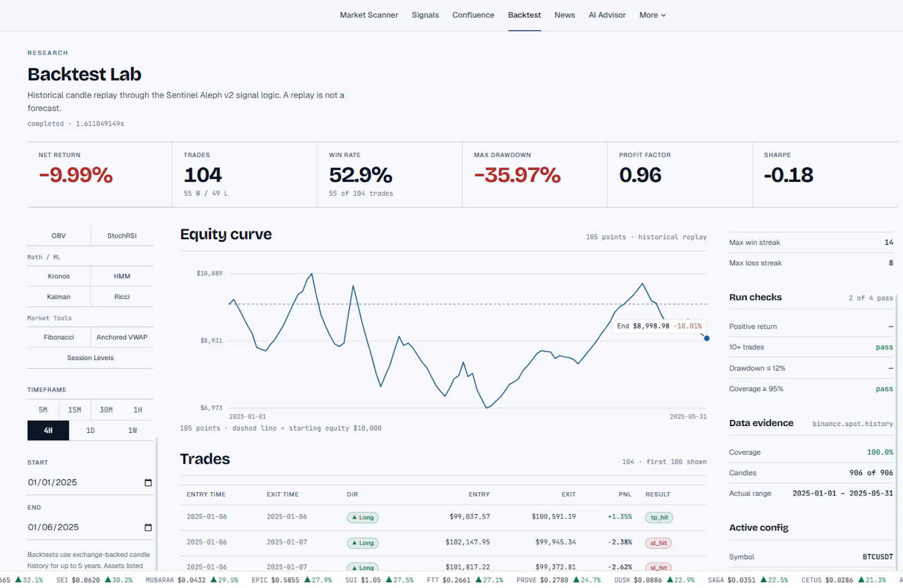Click the SAGA $0.0351 ticker entry
The width and height of the screenshot is (903, 588).
tap(748, 580)
